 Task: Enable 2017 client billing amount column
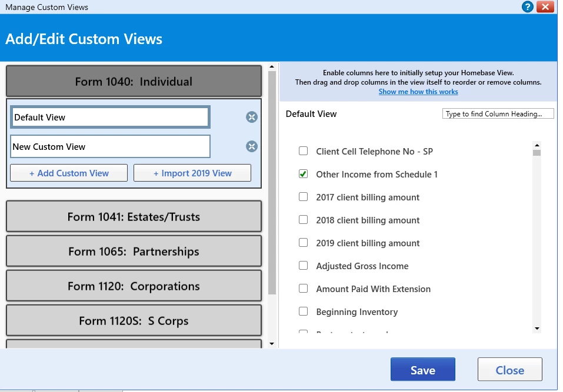point(304,196)
